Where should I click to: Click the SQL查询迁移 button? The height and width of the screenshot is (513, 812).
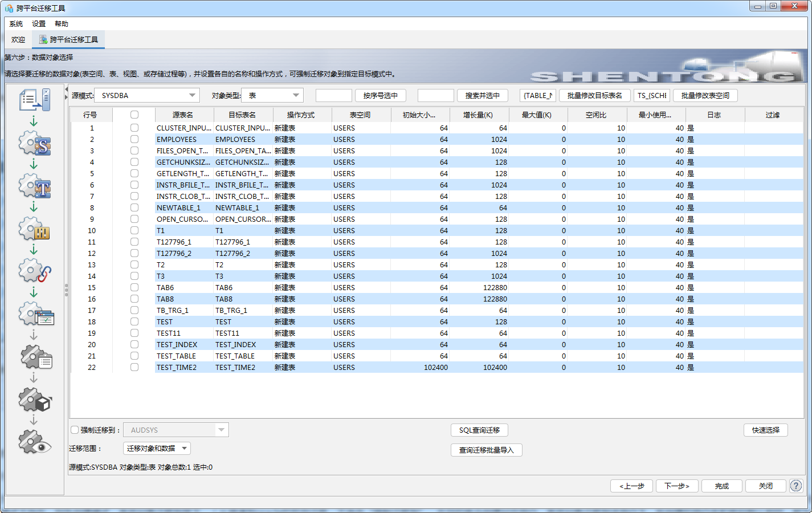[x=479, y=430]
